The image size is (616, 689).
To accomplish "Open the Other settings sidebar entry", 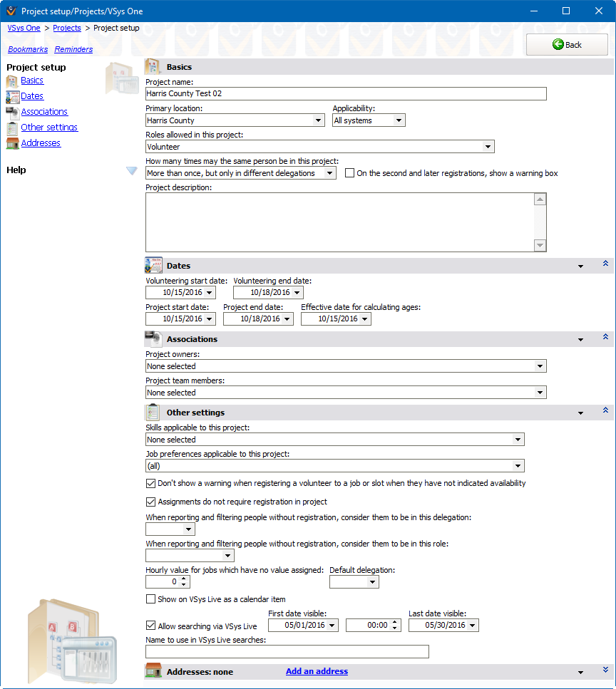I will [x=48, y=127].
